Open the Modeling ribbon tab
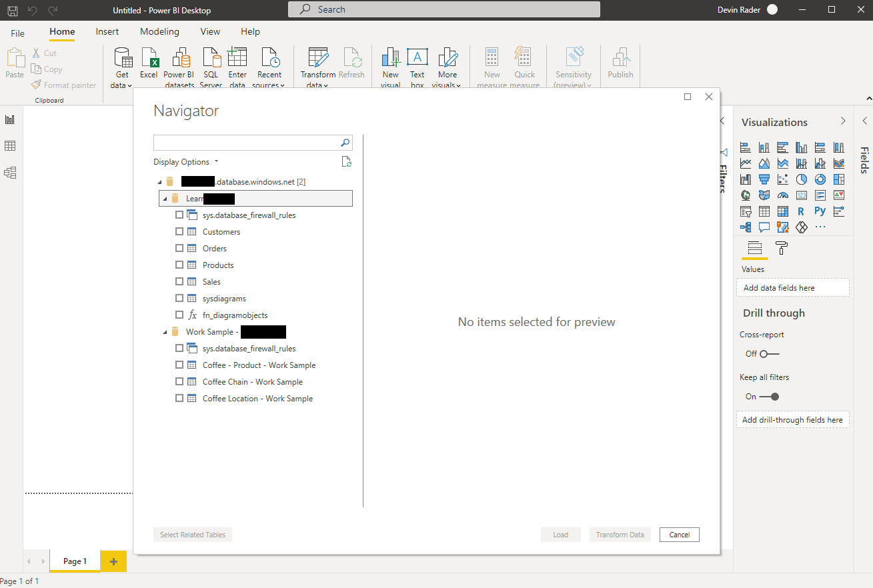 click(159, 31)
